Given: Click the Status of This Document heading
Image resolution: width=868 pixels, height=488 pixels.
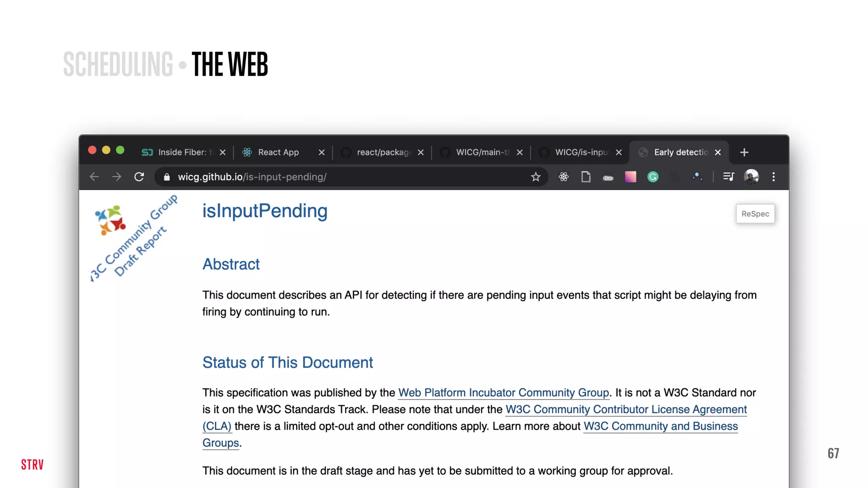Looking at the screenshot, I should pos(288,363).
